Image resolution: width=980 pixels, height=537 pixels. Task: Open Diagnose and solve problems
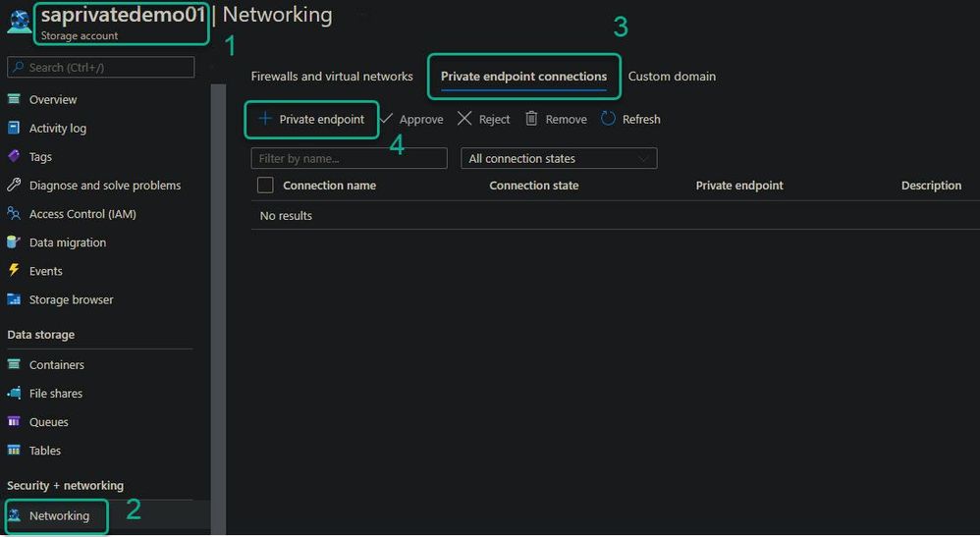click(x=105, y=186)
